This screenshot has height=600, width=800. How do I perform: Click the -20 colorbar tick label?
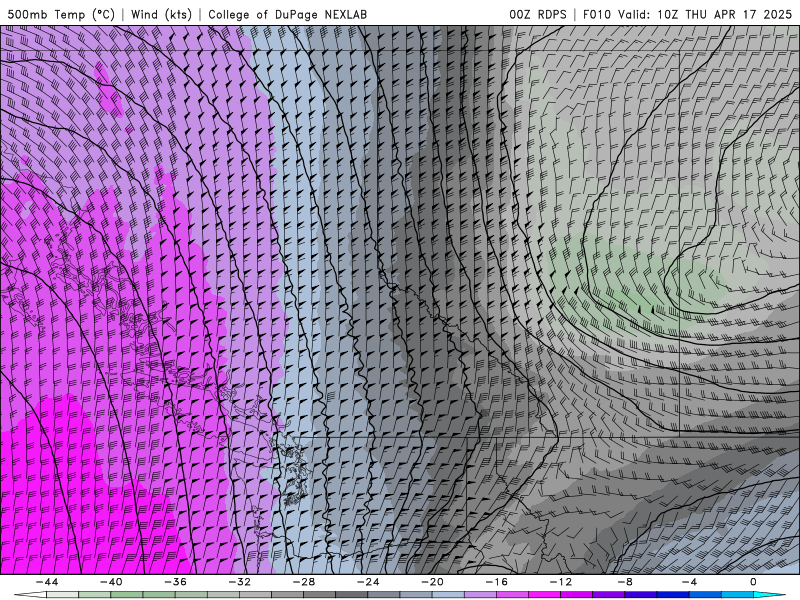click(432, 582)
